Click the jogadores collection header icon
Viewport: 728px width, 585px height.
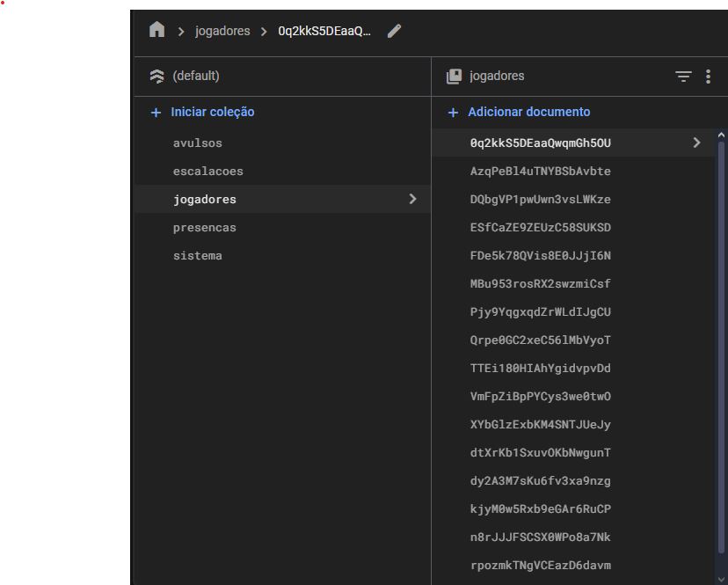(x=454, y=77)
